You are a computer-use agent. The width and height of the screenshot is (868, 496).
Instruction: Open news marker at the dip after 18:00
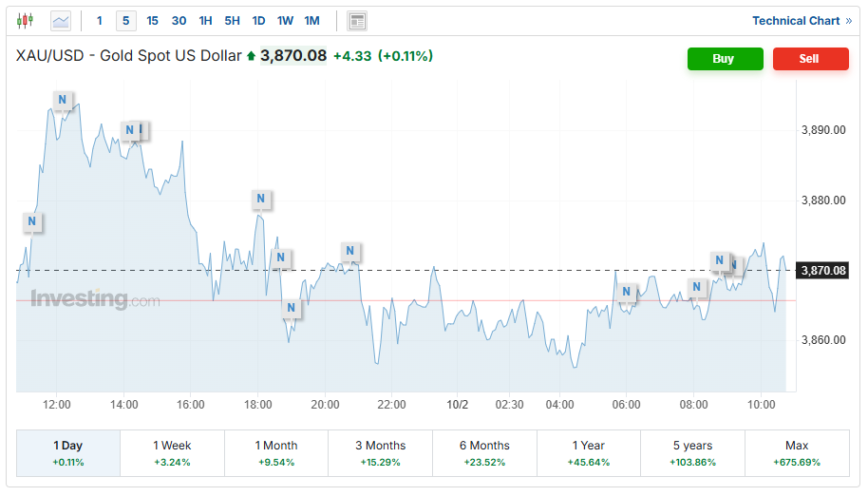[292, 309]
